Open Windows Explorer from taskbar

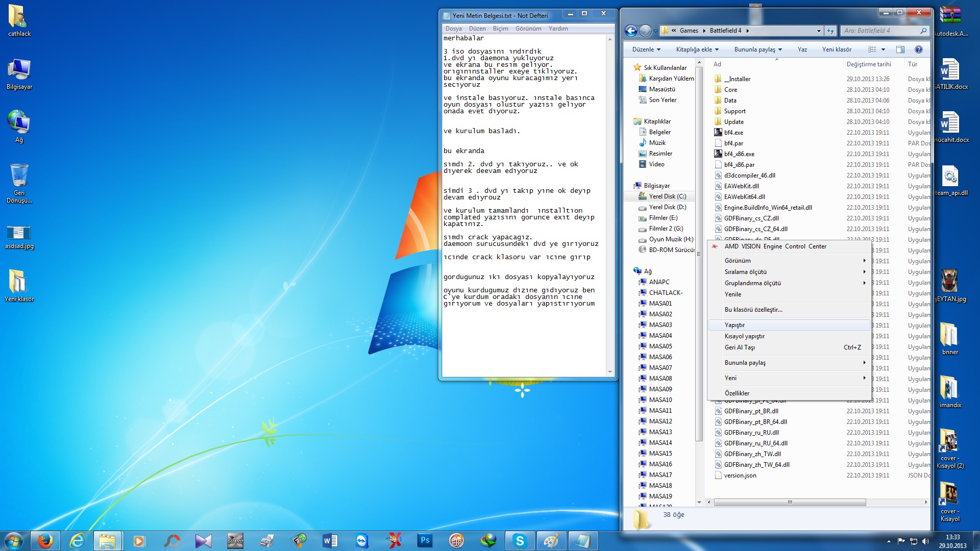click(107, 542)
